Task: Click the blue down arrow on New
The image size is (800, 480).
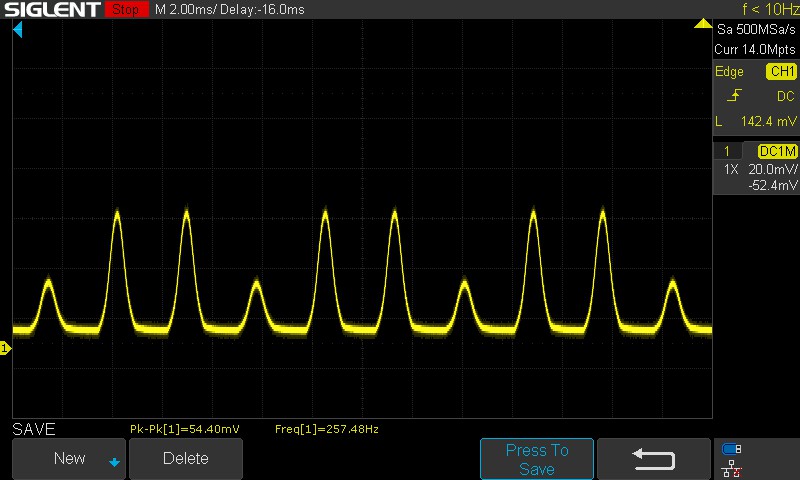Action: (x=114, y=462)
